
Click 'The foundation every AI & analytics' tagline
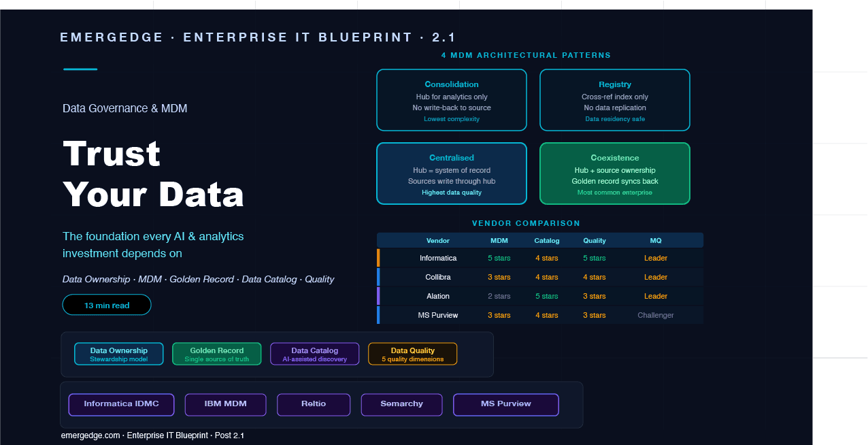pyautogui.click(x=153, y=236)
